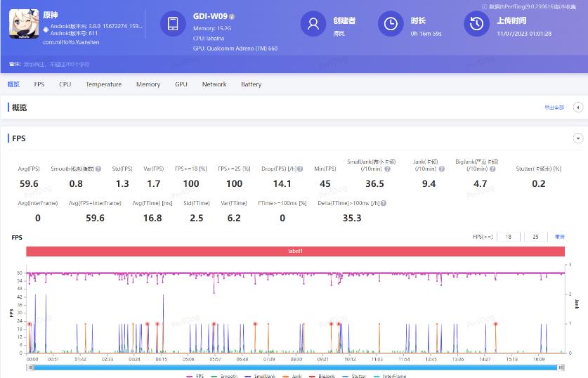Click the duration clock icon
588x378 pixels.
pyautogui.click(x=391, y=23)
